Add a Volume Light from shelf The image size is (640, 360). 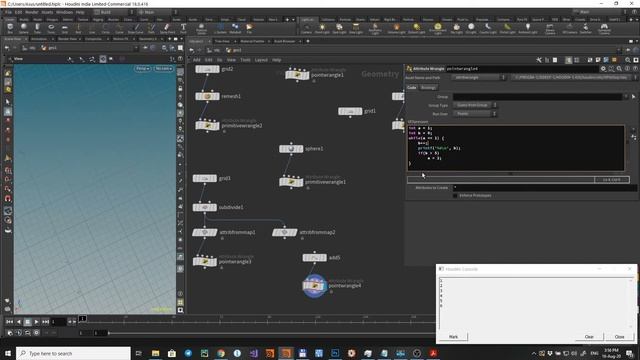[396, 28]
